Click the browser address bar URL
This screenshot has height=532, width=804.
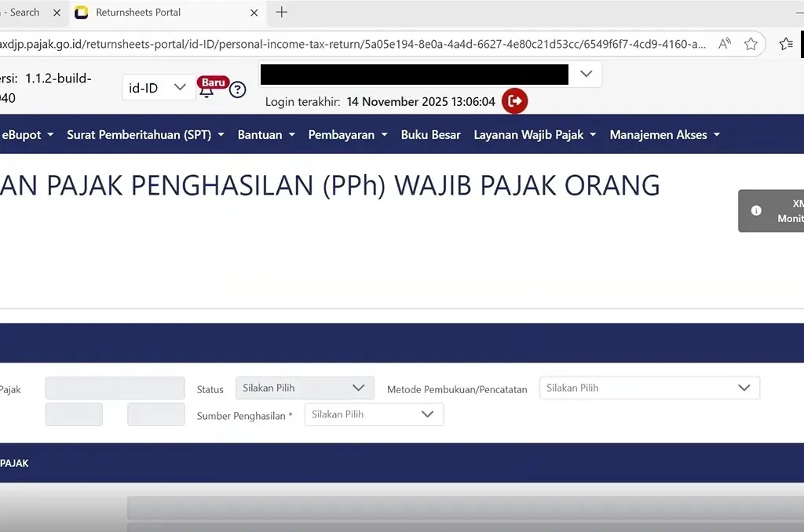pyautogui.click(x=353, y=44)
